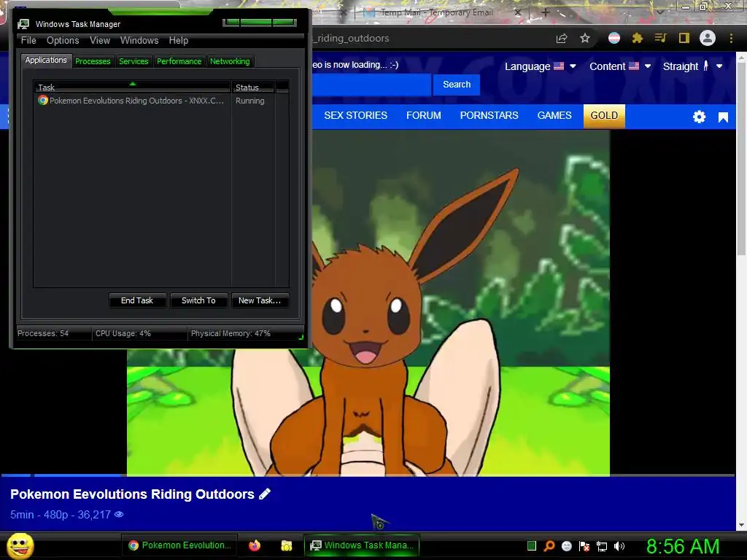Click the site search input field
The height and width of the screenshot is (560, 747).
click(x=371, y=85)
